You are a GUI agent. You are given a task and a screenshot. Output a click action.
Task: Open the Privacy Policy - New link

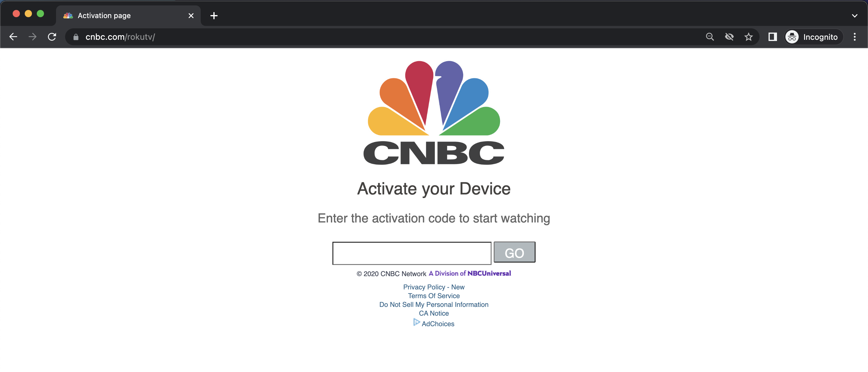pos(434,287)
